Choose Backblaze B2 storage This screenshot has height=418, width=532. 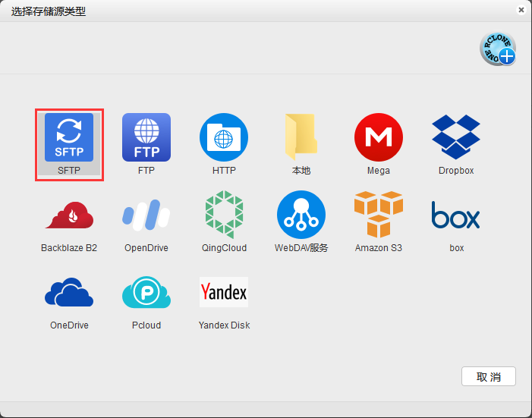coord(69,215)
